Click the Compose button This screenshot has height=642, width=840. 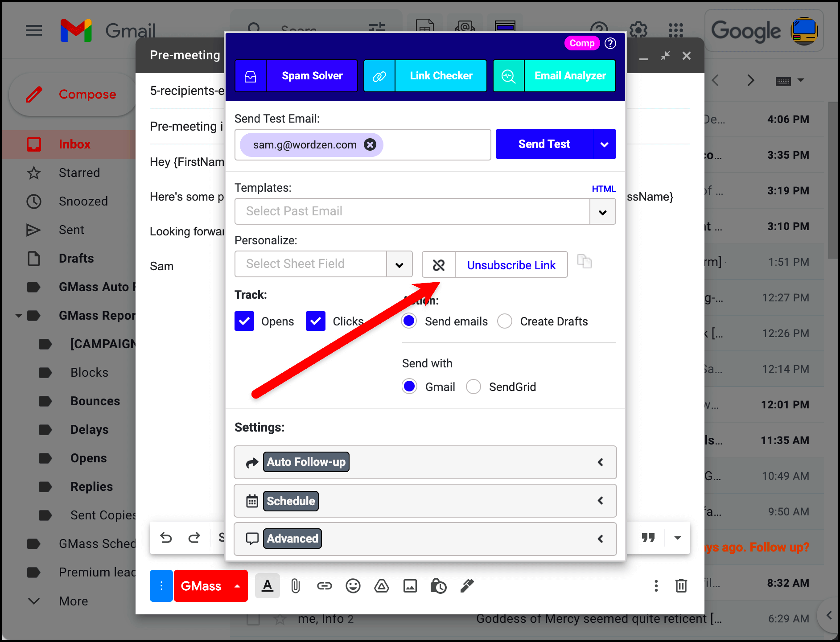[72, 95]
